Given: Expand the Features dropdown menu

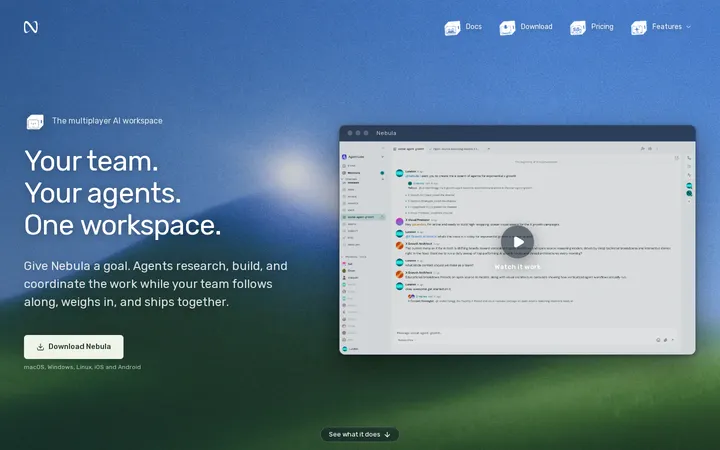Looking at the screenshot, I should point(661,27).
